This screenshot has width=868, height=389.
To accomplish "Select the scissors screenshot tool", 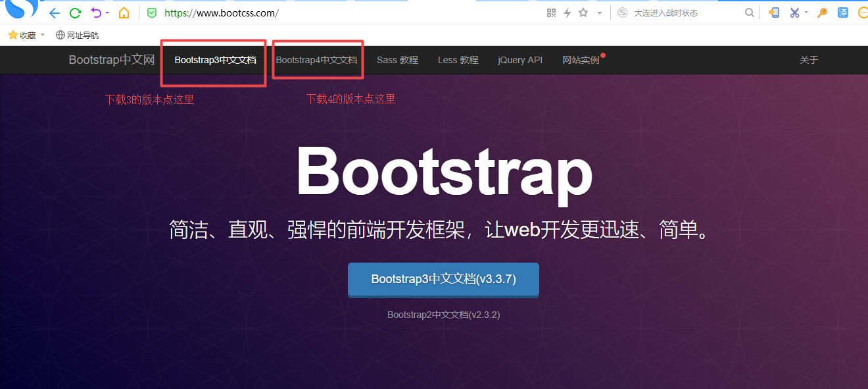I will (794, 13).
